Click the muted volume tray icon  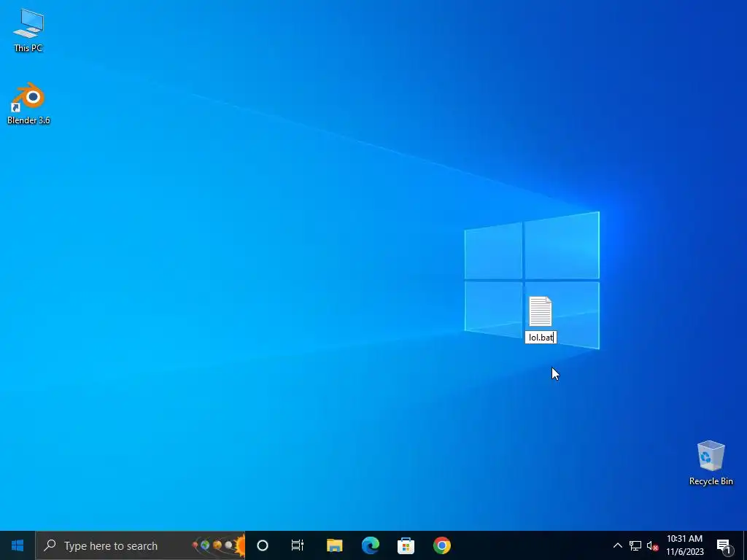[653, 545]
